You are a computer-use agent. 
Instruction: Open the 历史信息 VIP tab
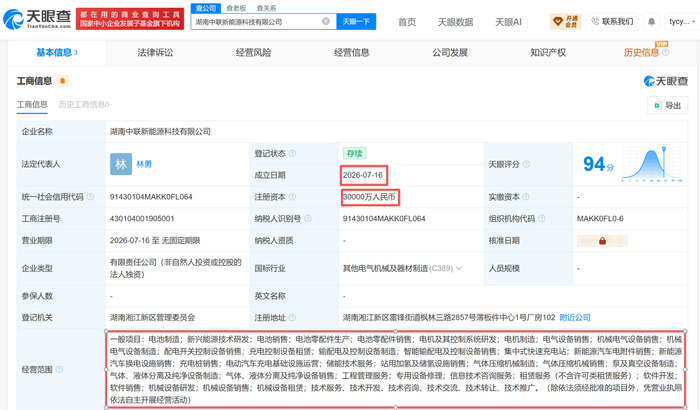click(641, 52)
